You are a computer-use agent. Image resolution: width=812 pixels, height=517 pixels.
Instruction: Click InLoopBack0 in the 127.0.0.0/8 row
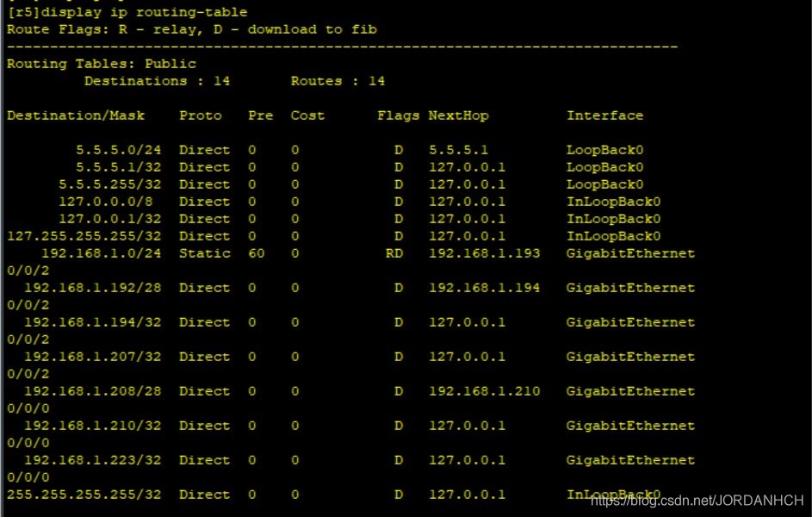pos(614,201)
